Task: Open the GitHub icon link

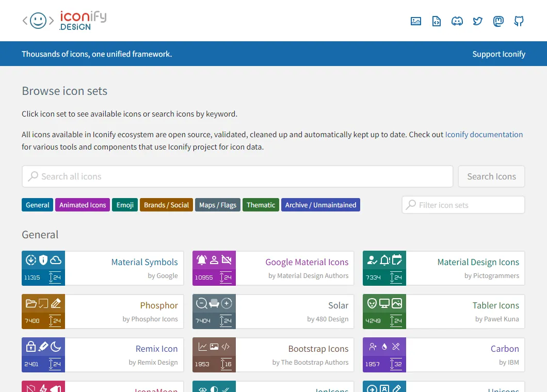Action: pos(519,21)
